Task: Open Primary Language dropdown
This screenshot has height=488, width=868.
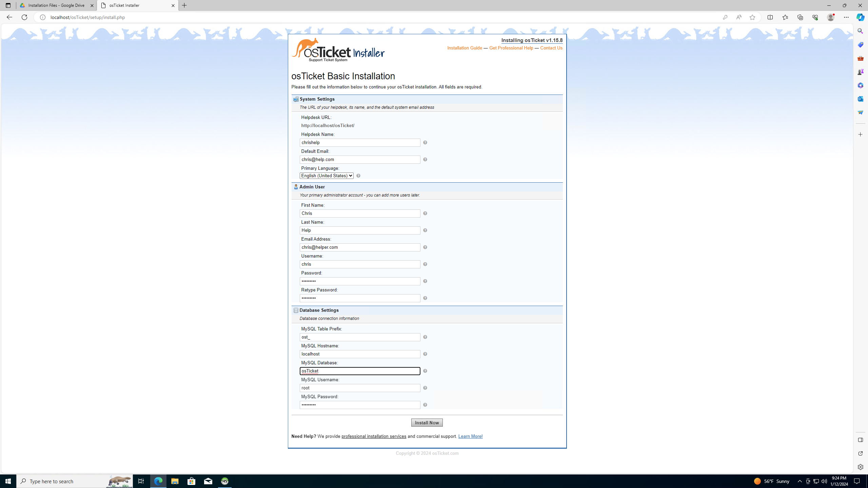Action: pyautogui.click(x=326, y=176)
